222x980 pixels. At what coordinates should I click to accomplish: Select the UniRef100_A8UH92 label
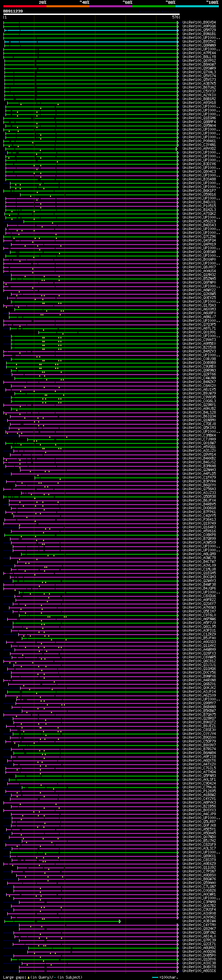tap(199, 948)
